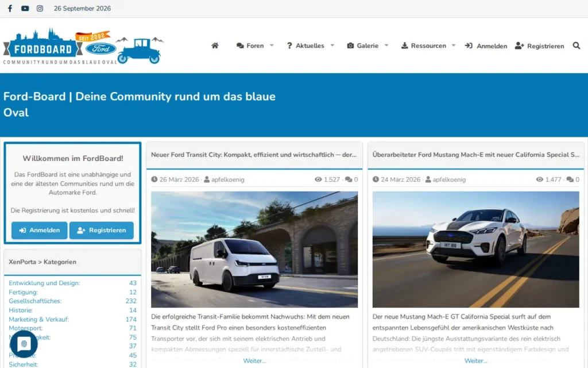Click Anmelden in the top navigation
Image resolution: width=588 pixels, height=368 pixels.
[486, 46]
